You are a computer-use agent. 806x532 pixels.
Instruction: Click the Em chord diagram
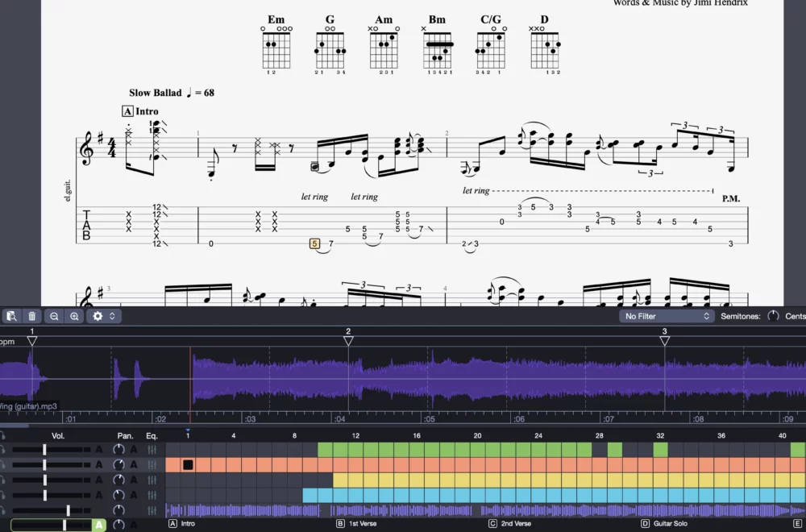(x=276, y=45)
